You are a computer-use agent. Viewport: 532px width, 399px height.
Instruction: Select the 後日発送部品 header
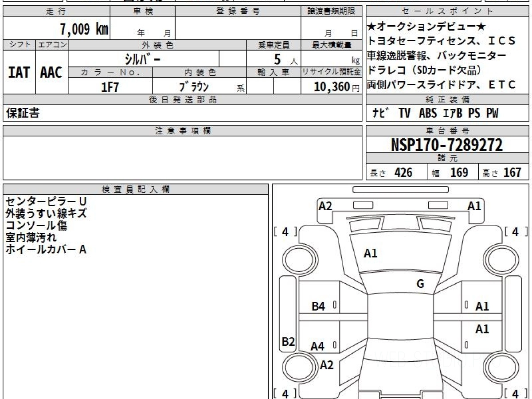tap(182, 100)
